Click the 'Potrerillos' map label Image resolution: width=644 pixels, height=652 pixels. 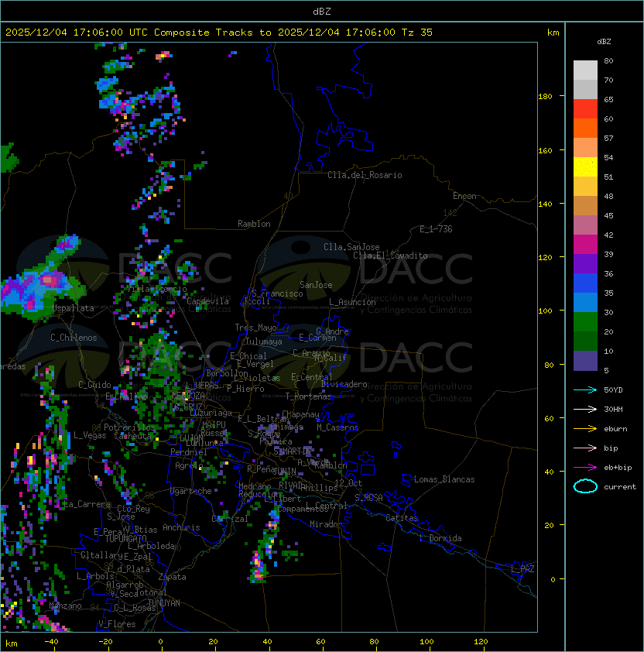click(x=129, y=427)
